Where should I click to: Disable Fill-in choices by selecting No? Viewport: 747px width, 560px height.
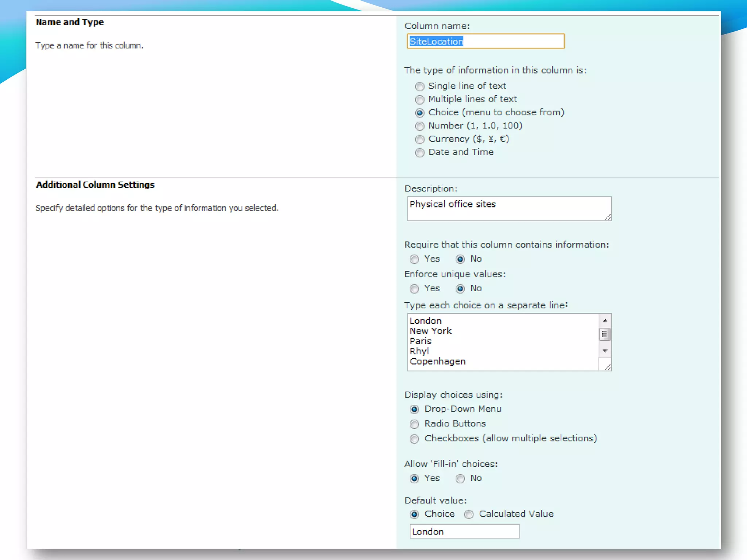460,478
